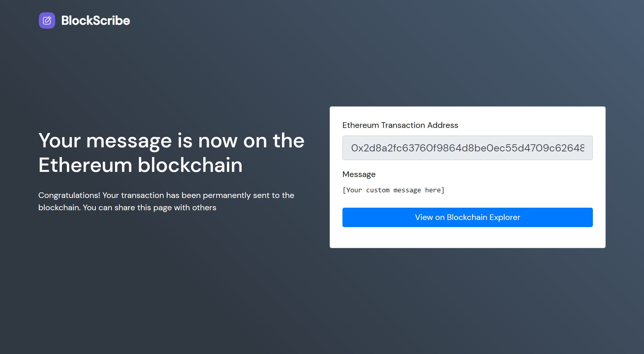This screenshot has width=644, height=354.
Task: Click the transaction address to highlight it
Action: coord(467,148)
